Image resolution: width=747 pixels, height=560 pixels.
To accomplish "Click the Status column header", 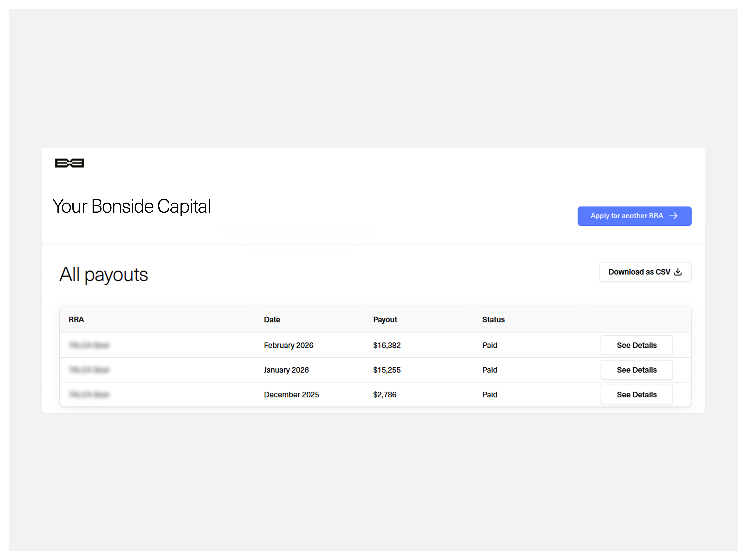I will click(x=493, y=320).
